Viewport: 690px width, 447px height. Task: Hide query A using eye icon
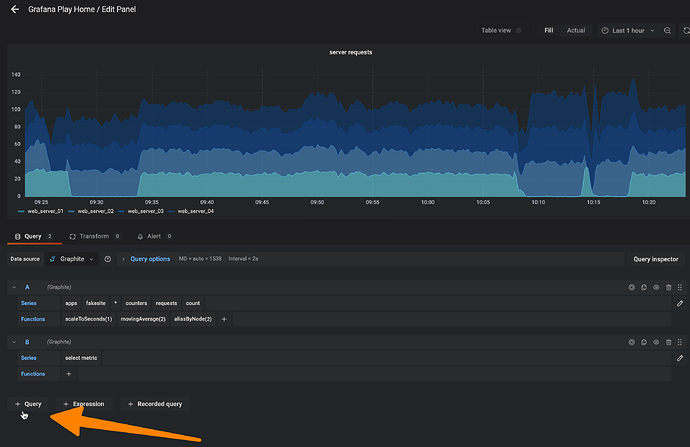(656, 287)
